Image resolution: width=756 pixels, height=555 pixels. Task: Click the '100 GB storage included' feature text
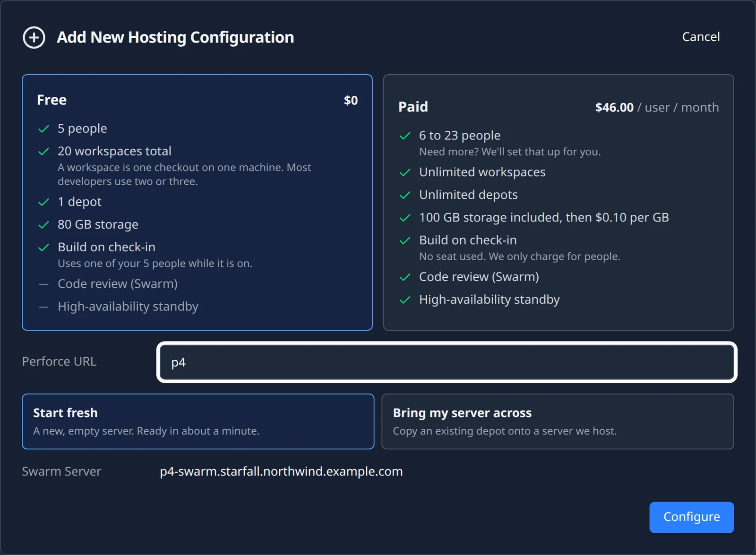(544, 217)
